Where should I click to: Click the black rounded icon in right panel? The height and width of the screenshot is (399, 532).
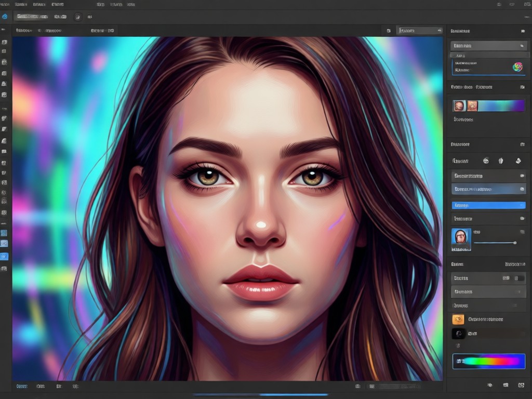click(x=458, y=334)
